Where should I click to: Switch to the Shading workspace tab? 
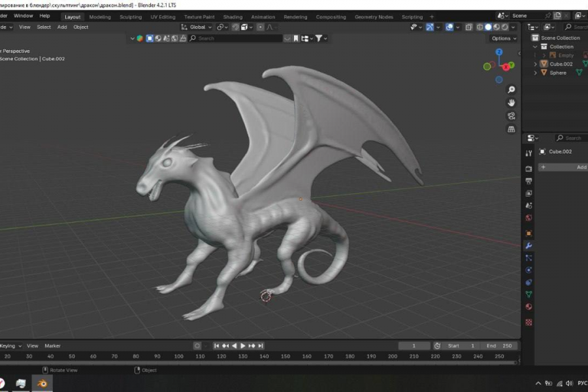pyautogui.click(x=233, y=17)
